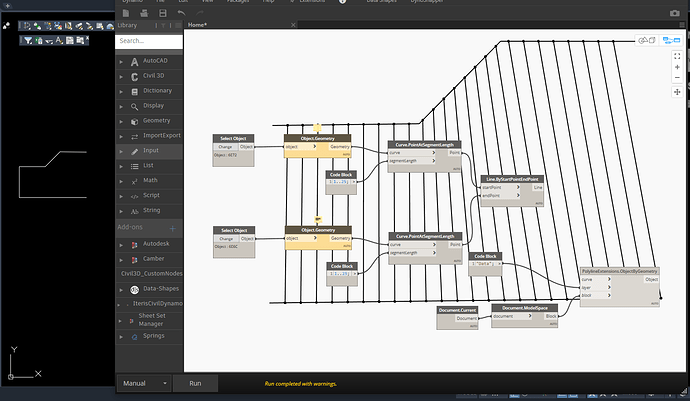Image resolution: width=690 pixels, height=401 pixels.
Task: Click the workspace grip icon at top right
Action: click(x=683, y=25)
